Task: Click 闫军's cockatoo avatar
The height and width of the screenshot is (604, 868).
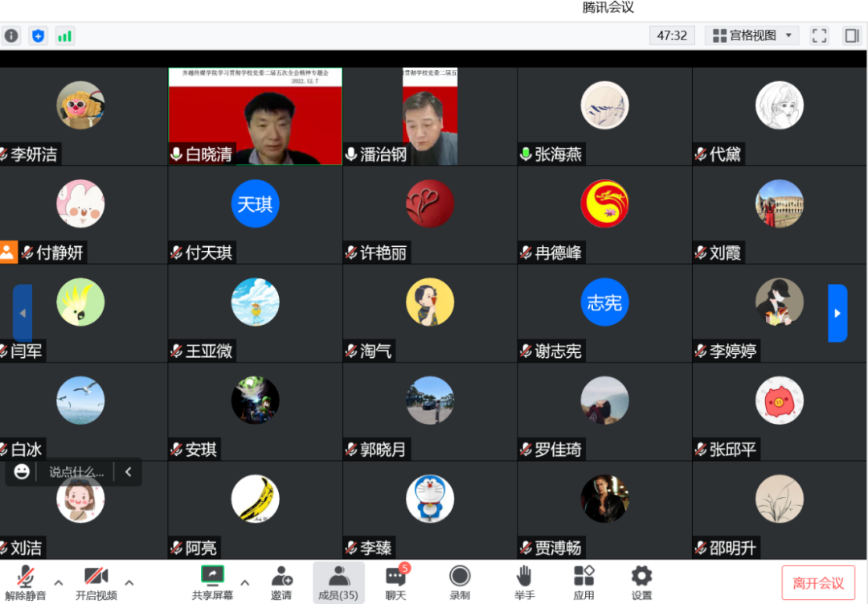Action: pos(81,302)
